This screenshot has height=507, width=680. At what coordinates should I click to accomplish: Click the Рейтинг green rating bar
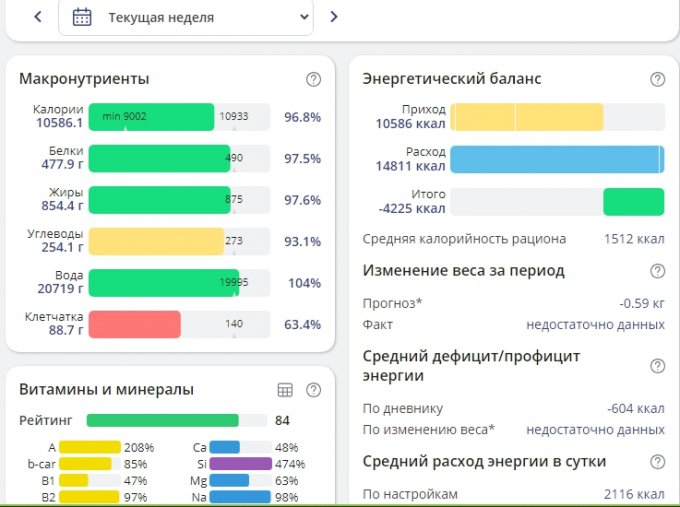tap(162, 420)
